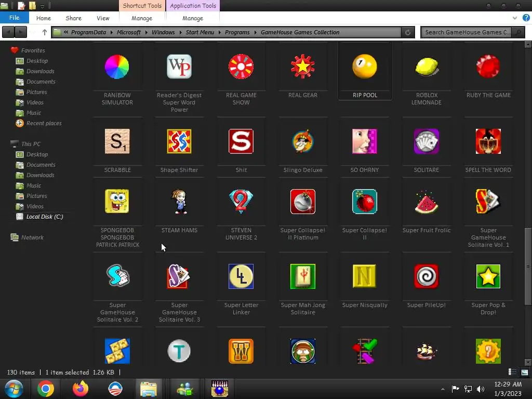Select This PC in navigation pane
The image size is (532, 399).
point(25,144)
